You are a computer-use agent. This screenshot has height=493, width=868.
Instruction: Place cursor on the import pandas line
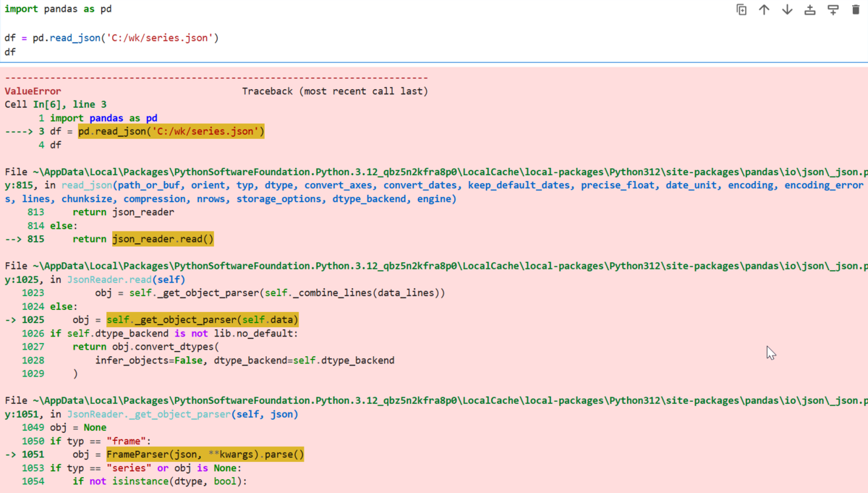(x=58, y=9)
